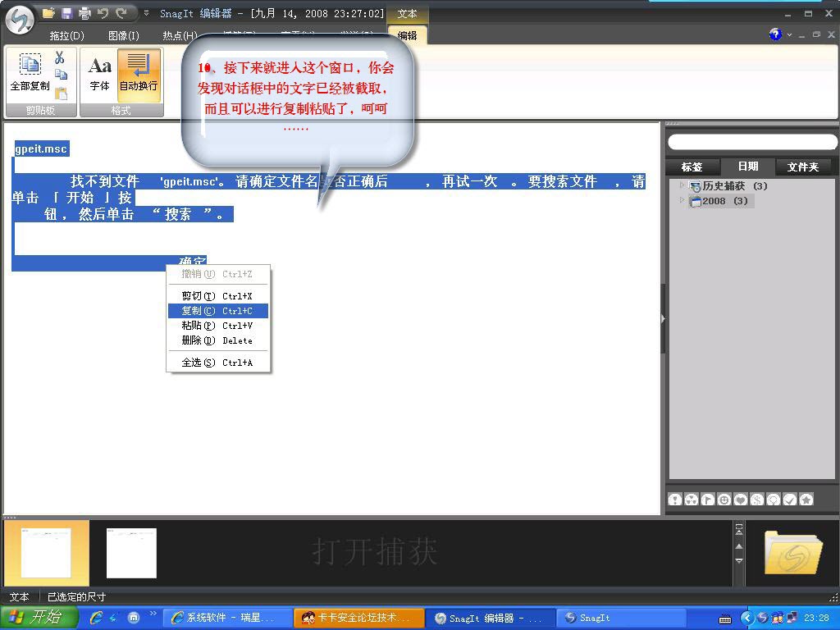This screenshot has height=630, width=840.
Task: Choose 粘贴(P) from the context menu
Action: click(218, 326)
